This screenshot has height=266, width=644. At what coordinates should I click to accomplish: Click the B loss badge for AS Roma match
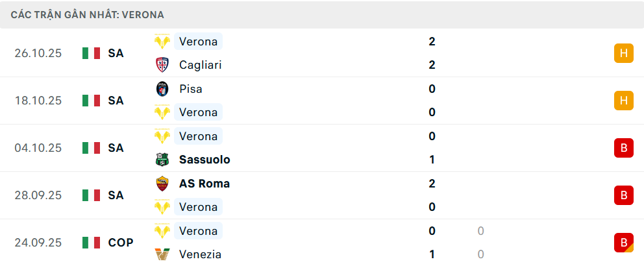pos(623,195)
